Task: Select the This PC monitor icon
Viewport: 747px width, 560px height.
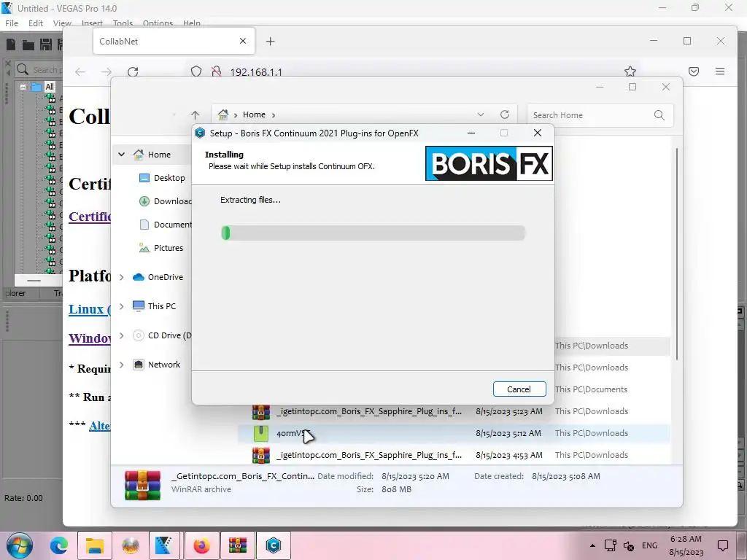Action: point(138,306)
